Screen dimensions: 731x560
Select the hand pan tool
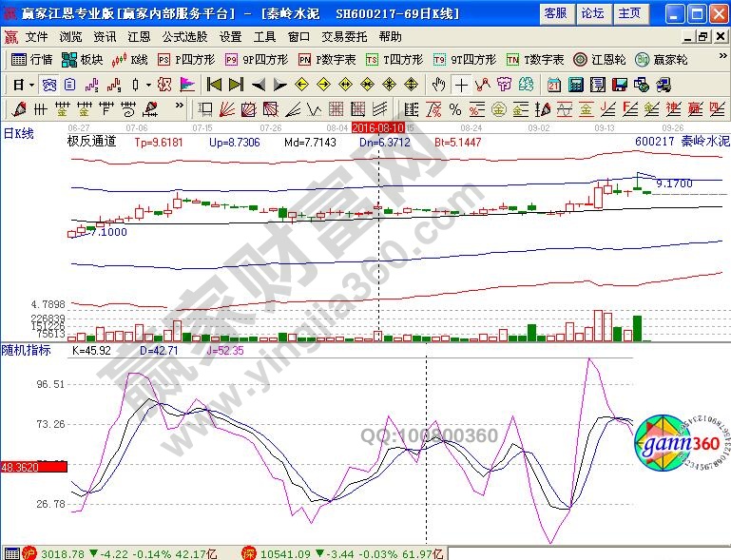tap(438, 84)
